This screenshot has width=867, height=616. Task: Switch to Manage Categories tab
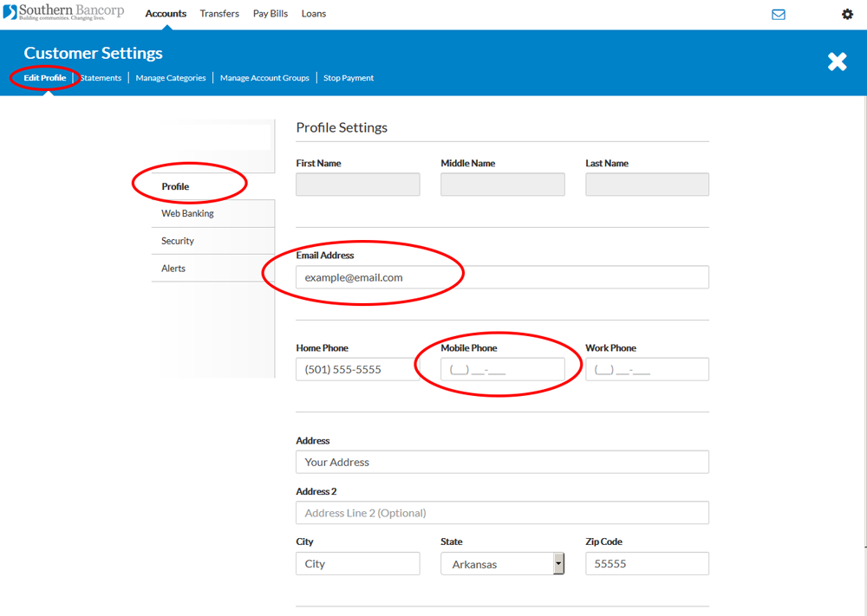click(x=170, y=78)
